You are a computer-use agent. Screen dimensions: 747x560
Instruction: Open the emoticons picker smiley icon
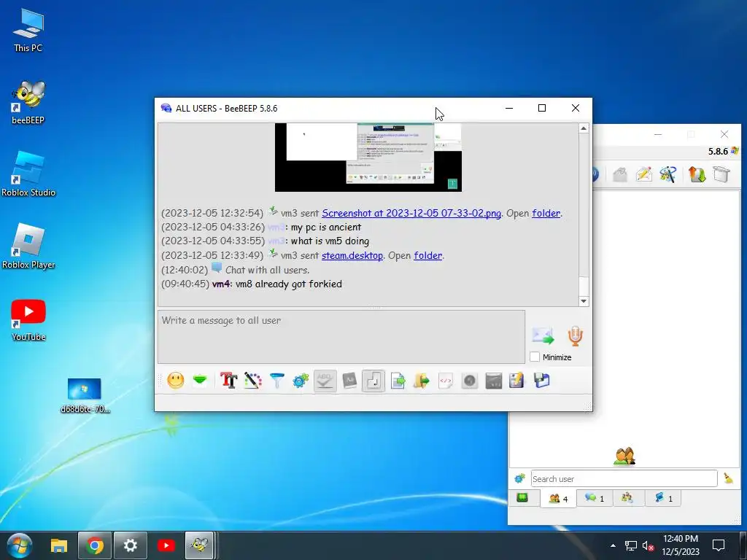176,381
